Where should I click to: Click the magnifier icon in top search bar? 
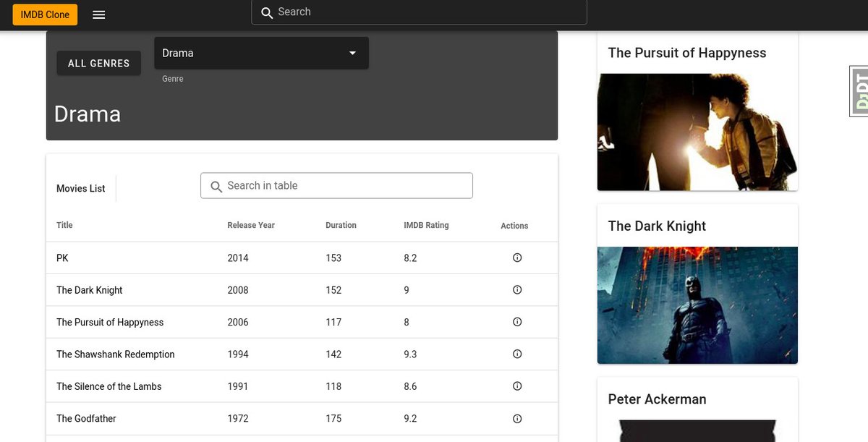[267, 12]
